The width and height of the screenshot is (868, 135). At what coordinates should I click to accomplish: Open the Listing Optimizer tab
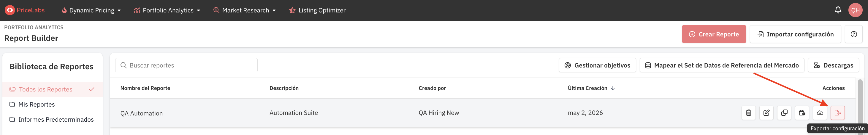point(317,10)
